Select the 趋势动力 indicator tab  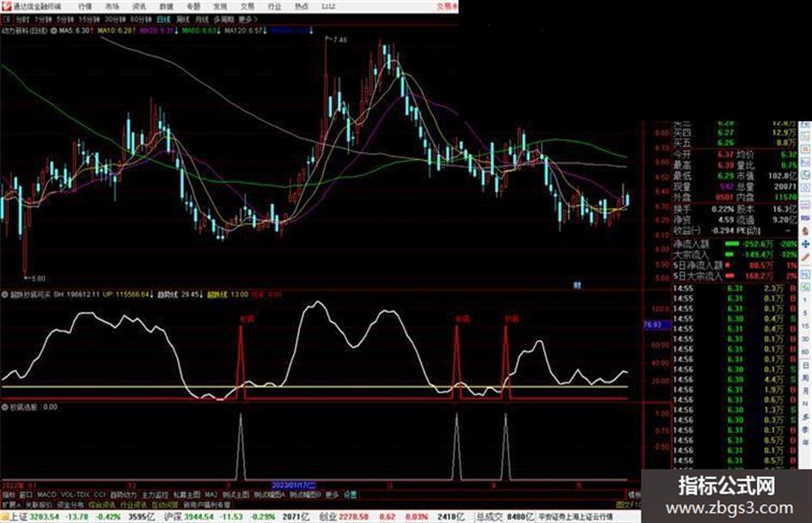pyautogui.click(x=123, y=495)
